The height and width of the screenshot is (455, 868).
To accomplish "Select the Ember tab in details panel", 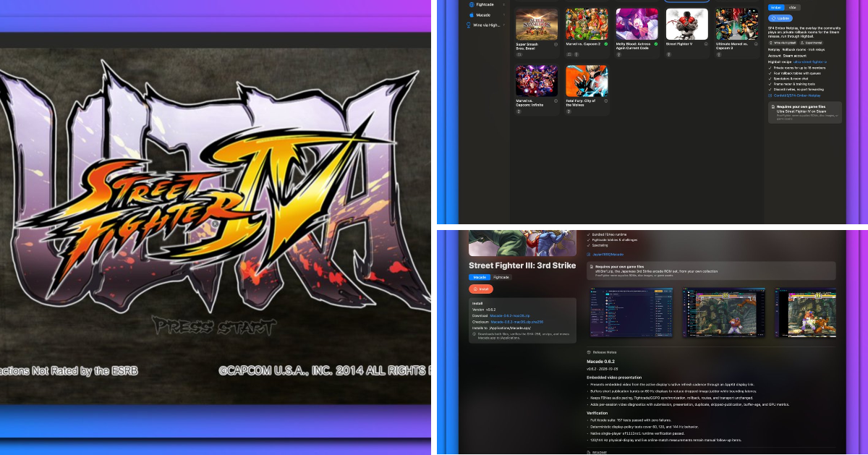I will 776,7.
